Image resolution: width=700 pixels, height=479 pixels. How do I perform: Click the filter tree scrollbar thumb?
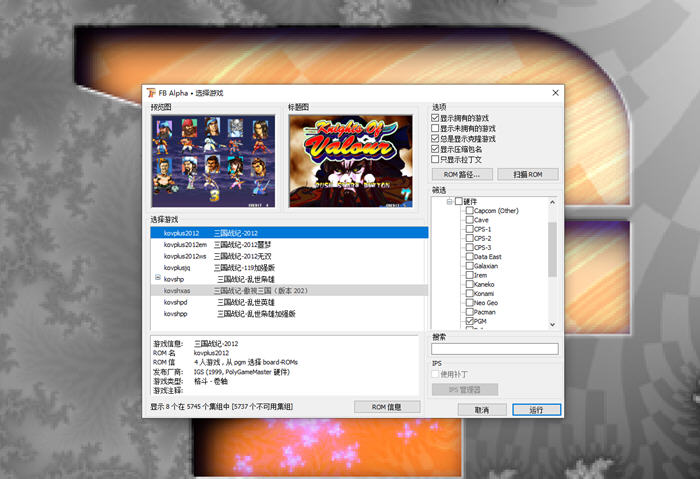[x=553, y=249]
